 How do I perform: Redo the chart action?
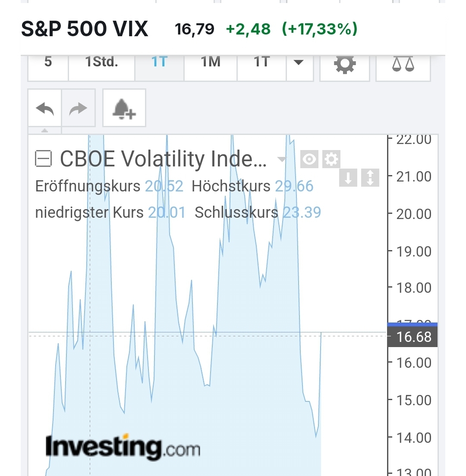coord(78,108)
